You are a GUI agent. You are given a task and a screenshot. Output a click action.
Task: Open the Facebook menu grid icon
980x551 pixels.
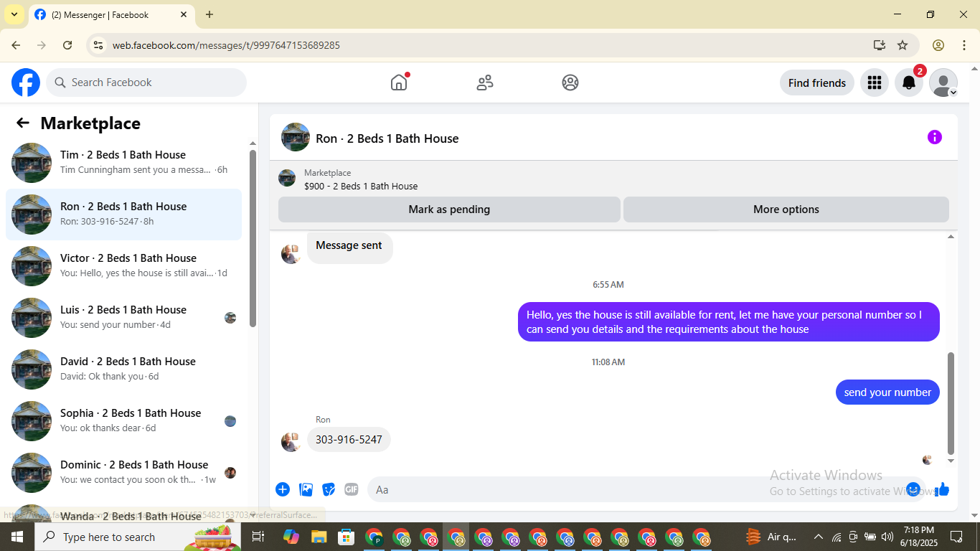click(x=874, y=83)
